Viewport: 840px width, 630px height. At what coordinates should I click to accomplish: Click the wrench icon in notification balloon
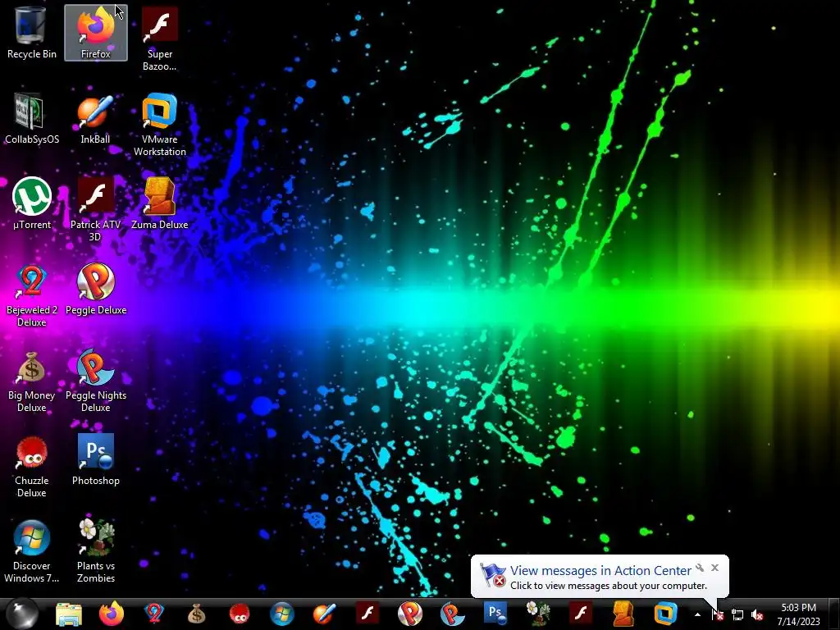(700, 568)
